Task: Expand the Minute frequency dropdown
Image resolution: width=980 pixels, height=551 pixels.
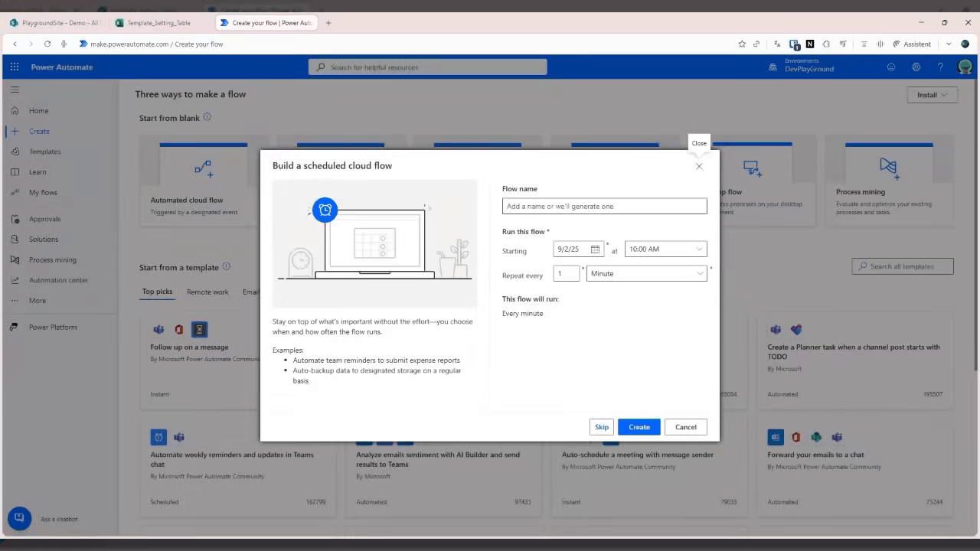Action: pyautogui.click(x=646, y=273)
